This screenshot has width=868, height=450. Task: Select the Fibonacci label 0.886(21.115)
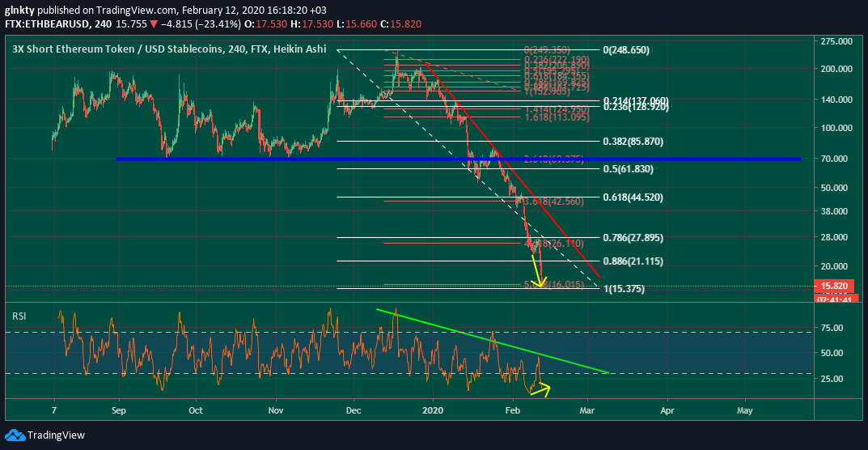pyautogui.click(x=633, y=261)
